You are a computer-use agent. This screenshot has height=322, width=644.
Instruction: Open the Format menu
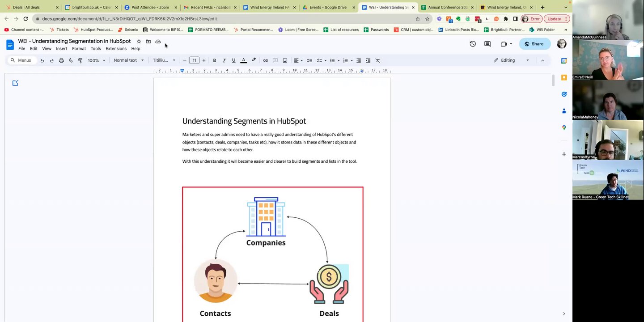pyautogui.click(x=79, y=49)
